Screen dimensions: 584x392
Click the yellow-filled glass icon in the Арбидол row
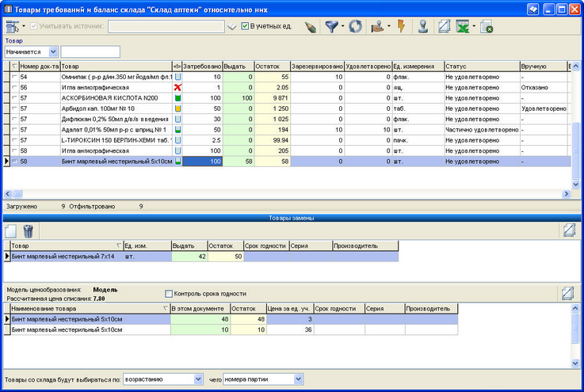[x=177, y=108]
